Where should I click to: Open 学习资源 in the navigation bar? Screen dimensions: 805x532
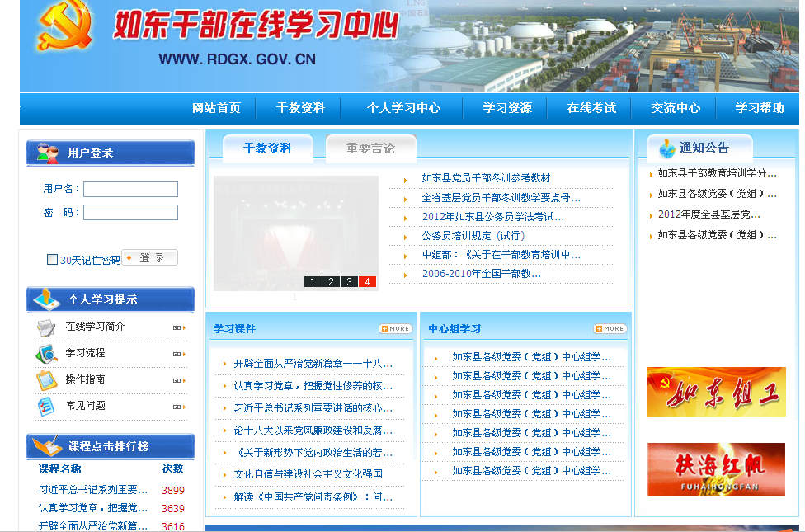(507, 108)
